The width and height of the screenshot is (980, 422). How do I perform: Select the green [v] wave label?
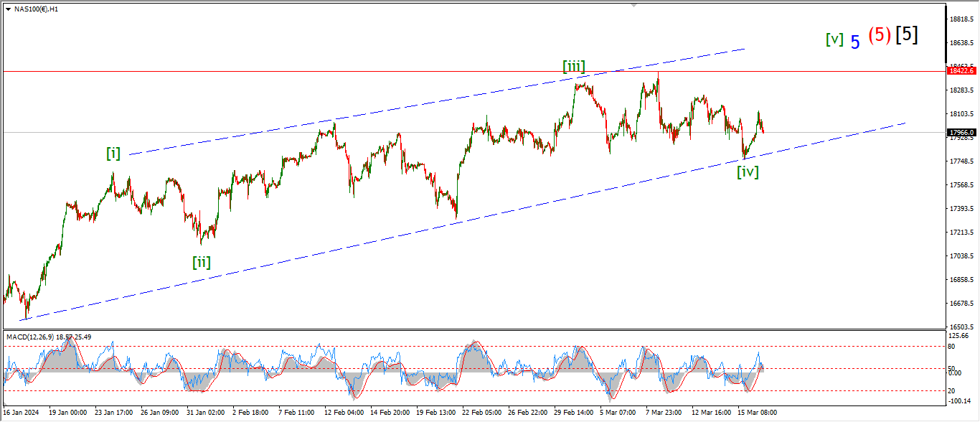click(x=834, y=39)
